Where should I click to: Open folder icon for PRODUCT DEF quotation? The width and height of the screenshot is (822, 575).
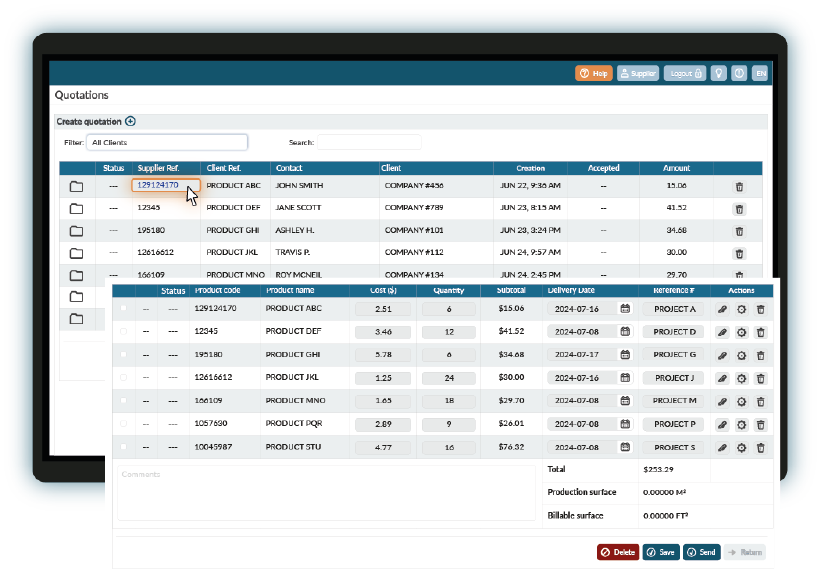[x=77, y=209]
